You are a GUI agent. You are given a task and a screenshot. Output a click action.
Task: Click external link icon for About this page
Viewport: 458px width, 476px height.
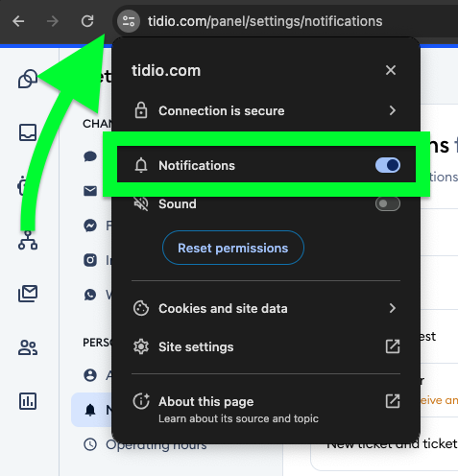pyautogui.click(x=393, y=401)
